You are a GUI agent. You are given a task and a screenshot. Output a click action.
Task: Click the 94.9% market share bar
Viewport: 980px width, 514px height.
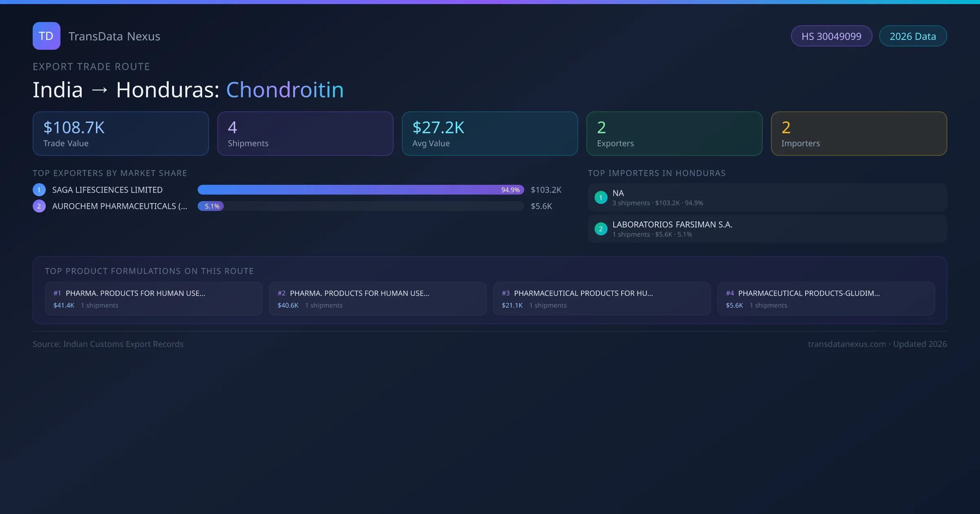click(360, 190)
